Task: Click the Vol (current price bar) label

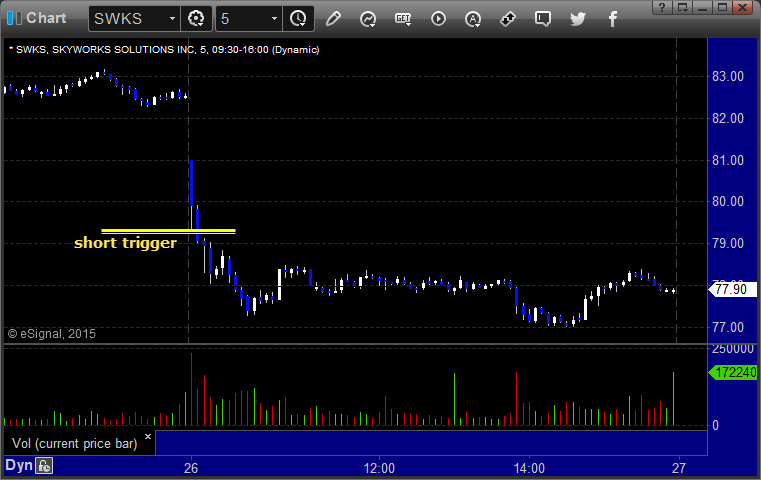Action: pyautogui.click(x=75, y=443)
